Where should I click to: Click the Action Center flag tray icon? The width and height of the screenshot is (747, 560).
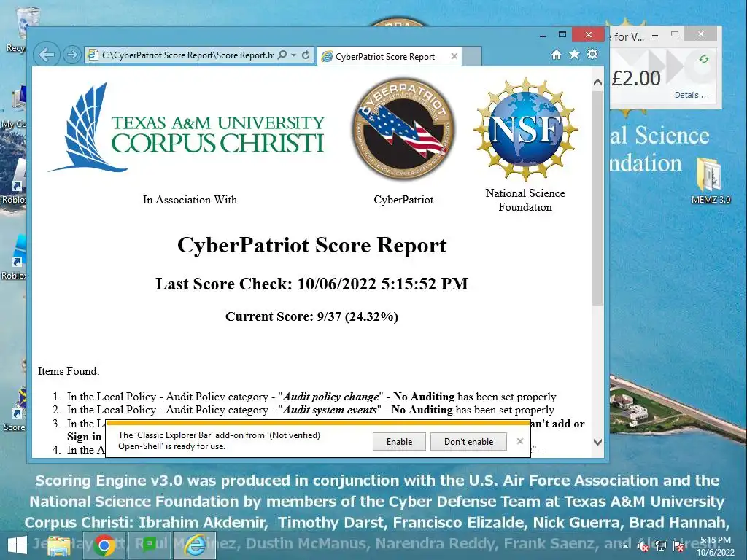(678, 546)
